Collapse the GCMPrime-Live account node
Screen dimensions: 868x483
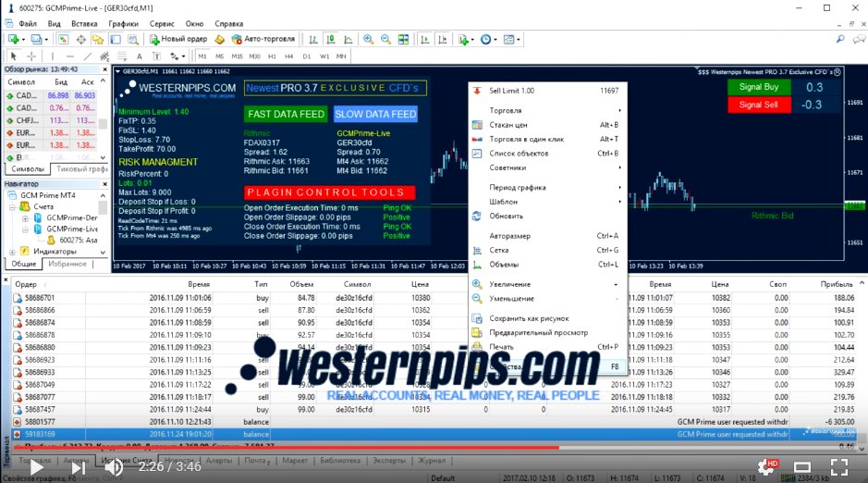pos(25,229)
